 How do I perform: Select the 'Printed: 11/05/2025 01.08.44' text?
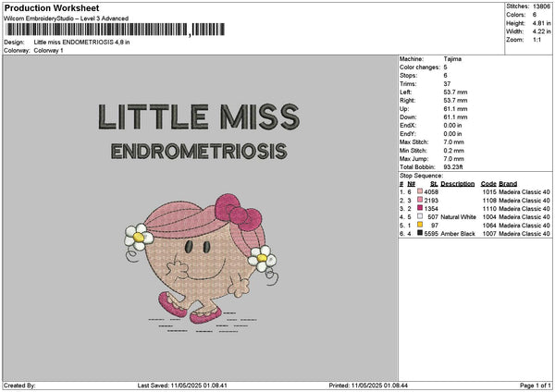point(368,386)
